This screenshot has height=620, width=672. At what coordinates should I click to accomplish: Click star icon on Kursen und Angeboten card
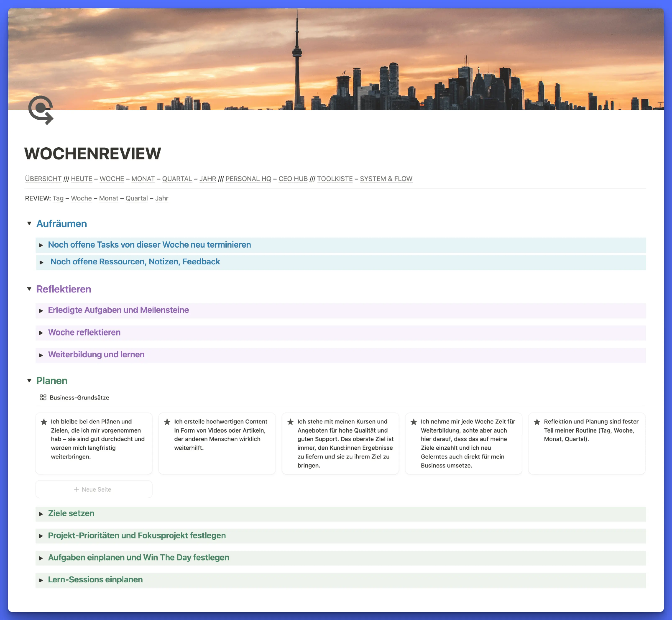[290, 422]
